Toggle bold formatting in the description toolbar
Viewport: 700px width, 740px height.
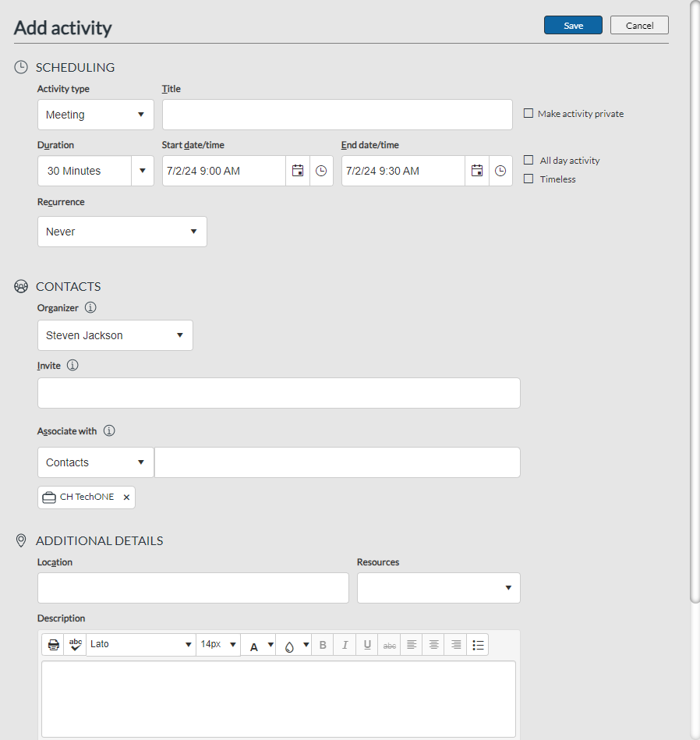click(x=322, y=644)
